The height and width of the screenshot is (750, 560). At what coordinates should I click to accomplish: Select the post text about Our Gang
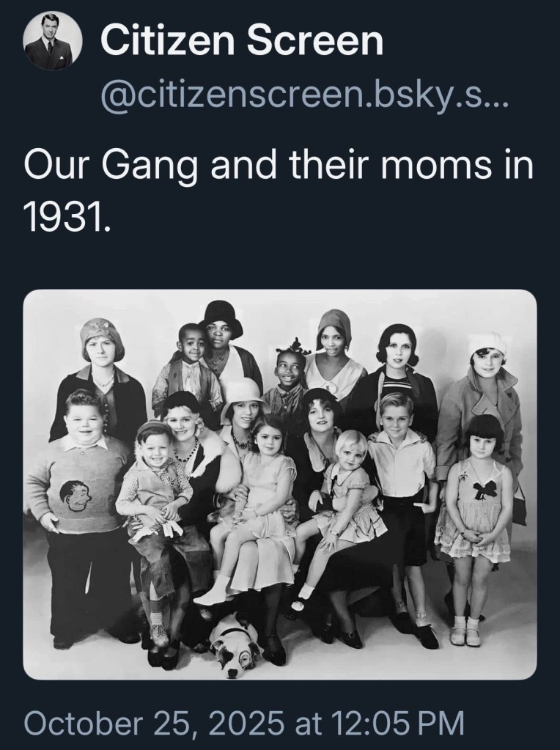[x=279, y=191]
